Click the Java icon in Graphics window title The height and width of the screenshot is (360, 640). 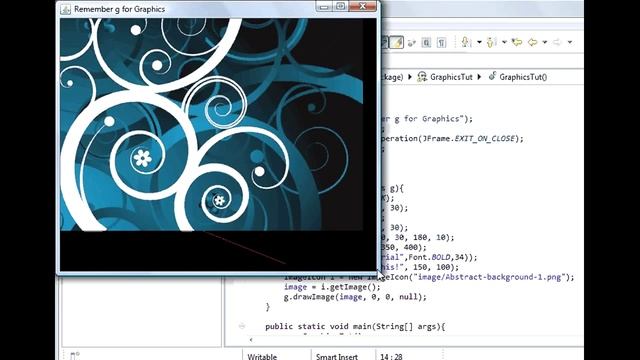click(65, 9)
